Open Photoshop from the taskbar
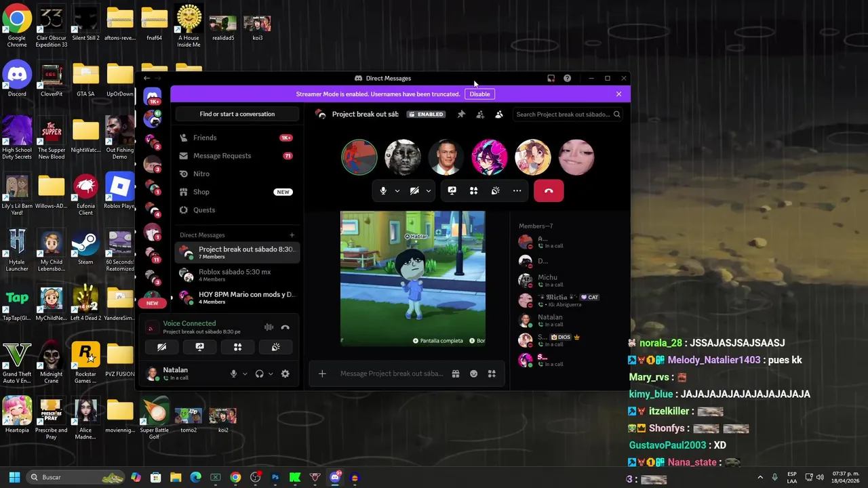Image resolution: width=868 pixels, height=488 pixels. (275, 477)
